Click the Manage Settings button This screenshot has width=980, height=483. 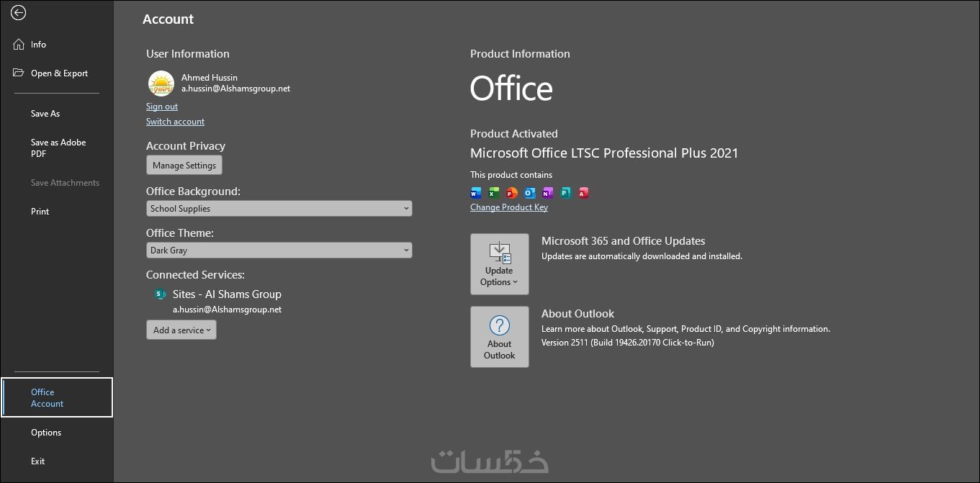[184, 166]
